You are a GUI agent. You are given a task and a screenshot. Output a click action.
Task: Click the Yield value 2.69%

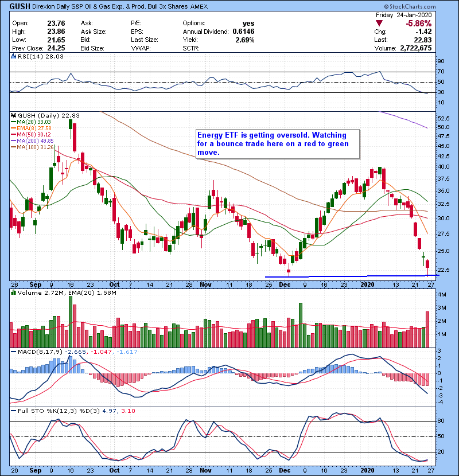245,40
